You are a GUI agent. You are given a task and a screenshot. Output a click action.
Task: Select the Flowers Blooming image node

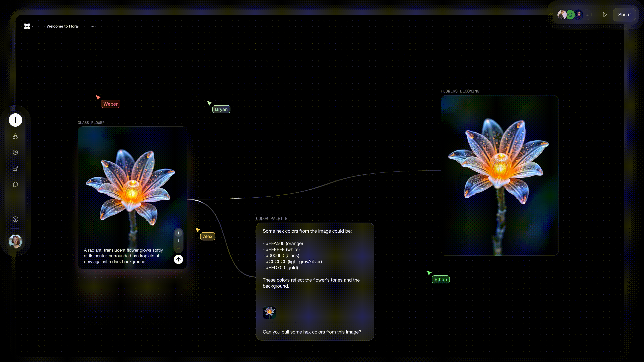pyautogui.click(x=499, y=175)
